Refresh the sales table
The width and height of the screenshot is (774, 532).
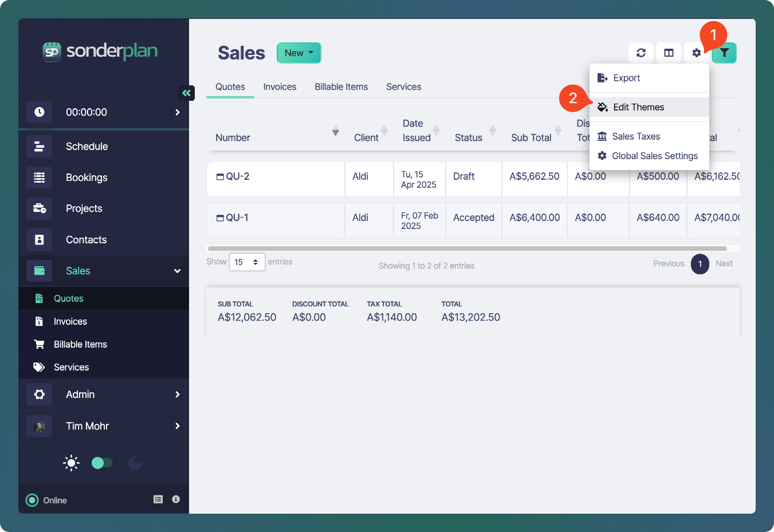point(641,53)
